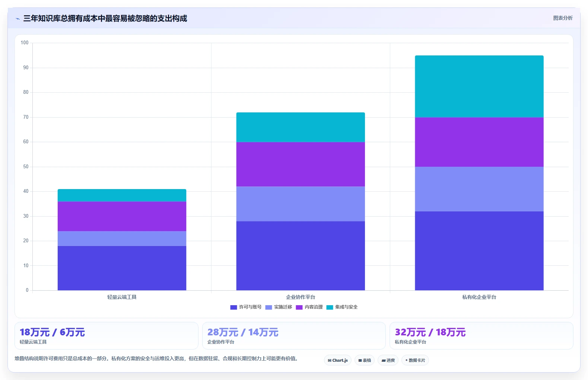Image resolution: width=588 pixels, height=380 pixels.
Task: Open the 轻量云端工具 18万元 data card
Action: pyautogui.click(x=107, y=336)
